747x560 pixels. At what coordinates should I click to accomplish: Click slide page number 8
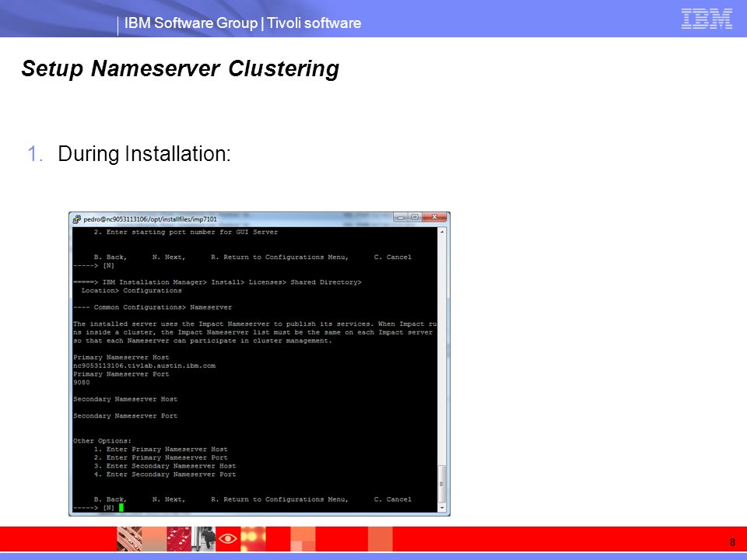point(732,542)
